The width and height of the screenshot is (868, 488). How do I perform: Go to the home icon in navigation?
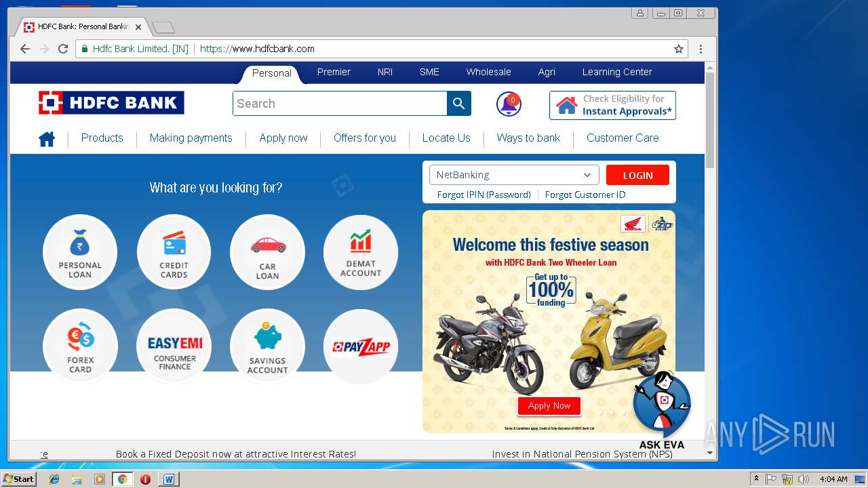(x=47, y=139)
